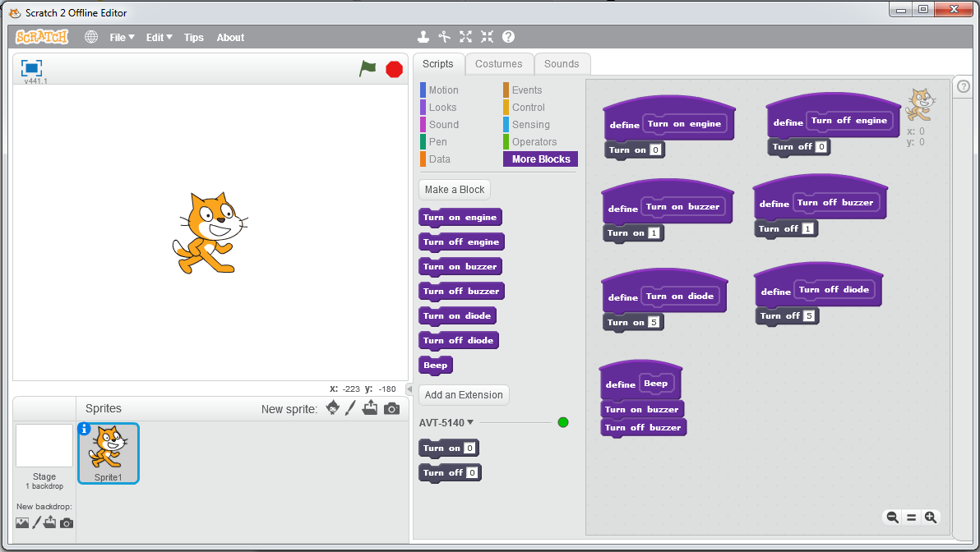Select the Events block category
The image size is (980, 552).
coord(527,90)
